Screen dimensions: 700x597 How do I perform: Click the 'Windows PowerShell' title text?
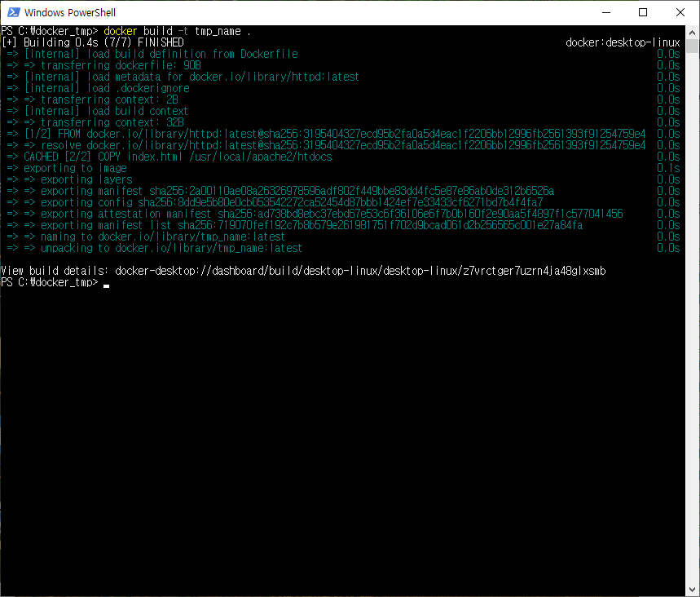tap(70, 12)
